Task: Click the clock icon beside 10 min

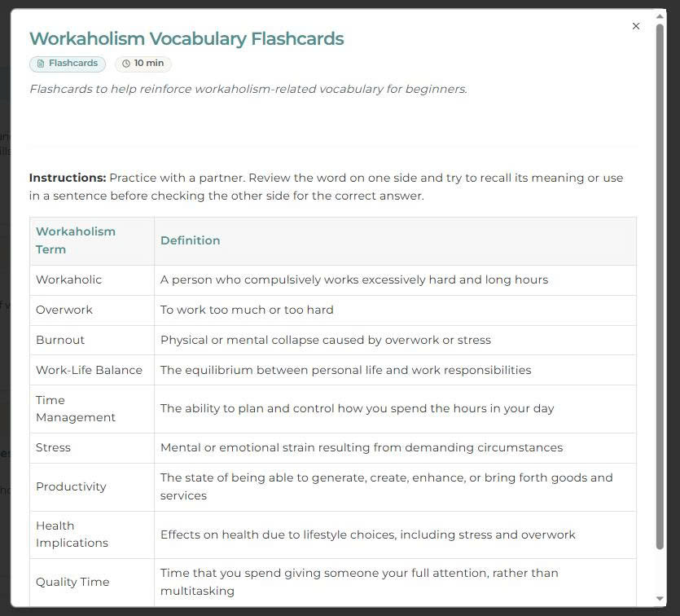Action: (126, 64)
